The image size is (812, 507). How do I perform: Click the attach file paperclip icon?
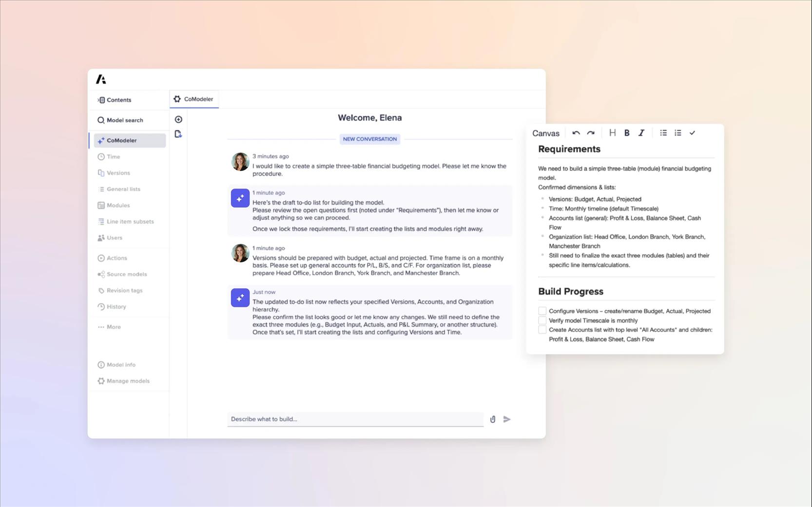point(493,419)
